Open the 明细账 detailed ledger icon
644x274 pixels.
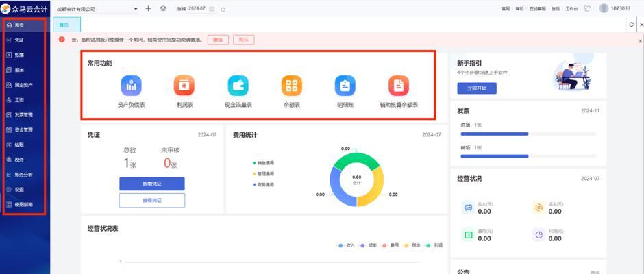345,86
